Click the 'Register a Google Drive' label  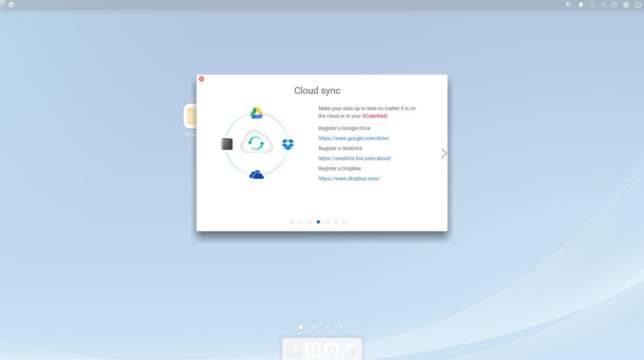coord(344,128)
